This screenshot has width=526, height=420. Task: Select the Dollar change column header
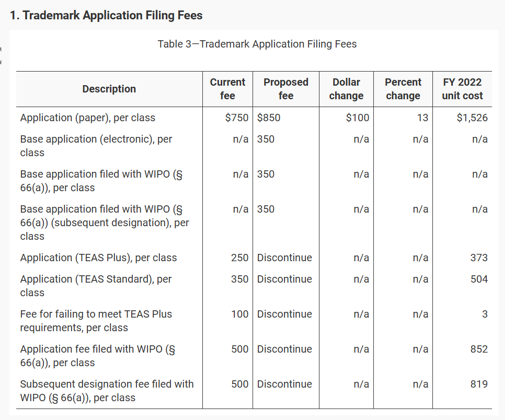click(x=346, y=89)
